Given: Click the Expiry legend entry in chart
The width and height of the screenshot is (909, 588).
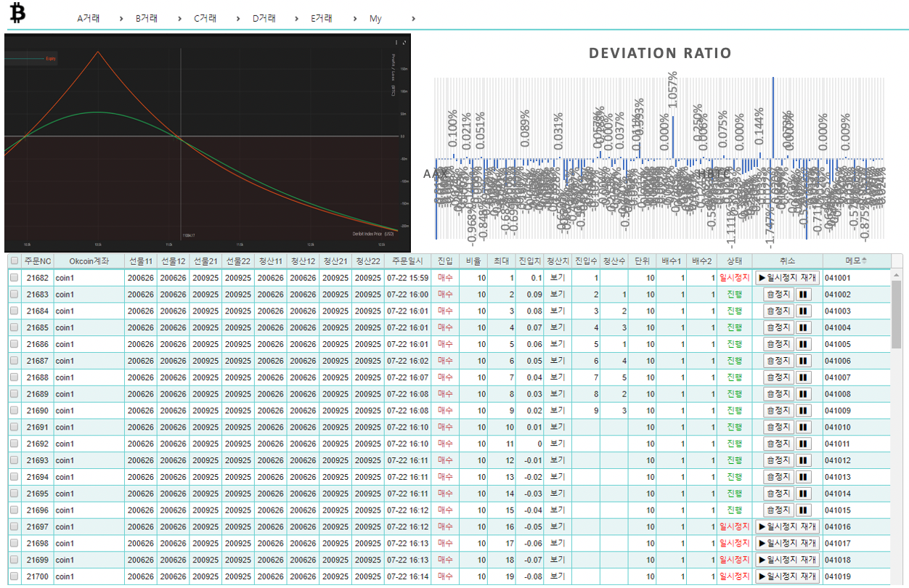Looking at the screenshot, I should 51,58.
